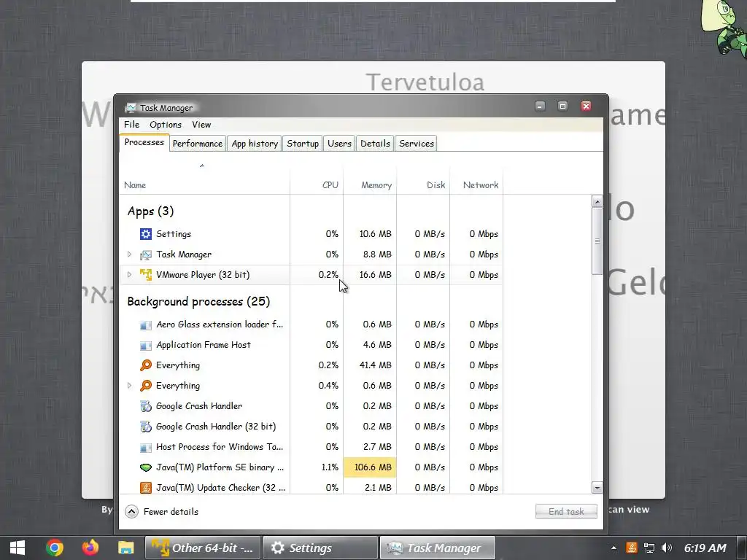Click the Task Manager taskbar button

pyautogui.click(x=438, y=548)
